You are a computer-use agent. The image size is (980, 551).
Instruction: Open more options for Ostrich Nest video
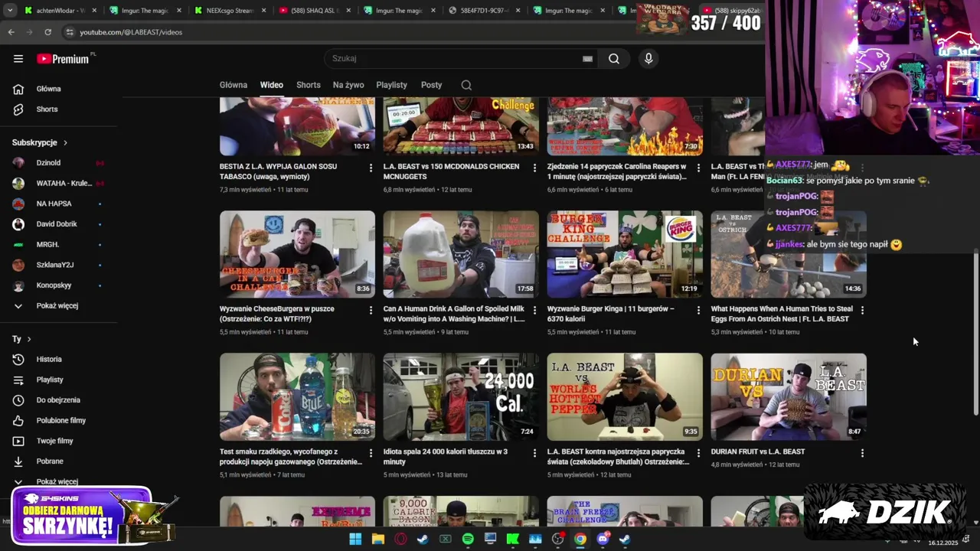click(862, 310)
